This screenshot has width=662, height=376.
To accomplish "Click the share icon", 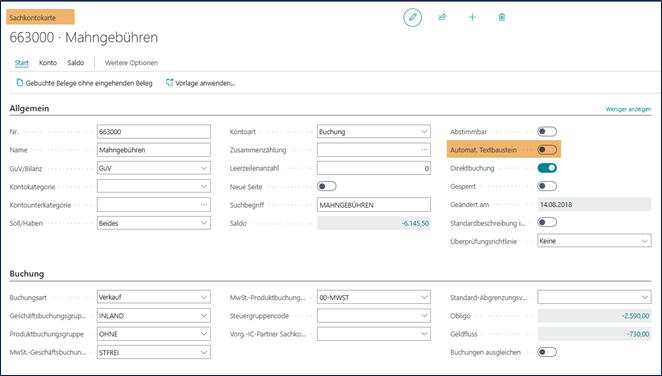I will click(442, 17).
